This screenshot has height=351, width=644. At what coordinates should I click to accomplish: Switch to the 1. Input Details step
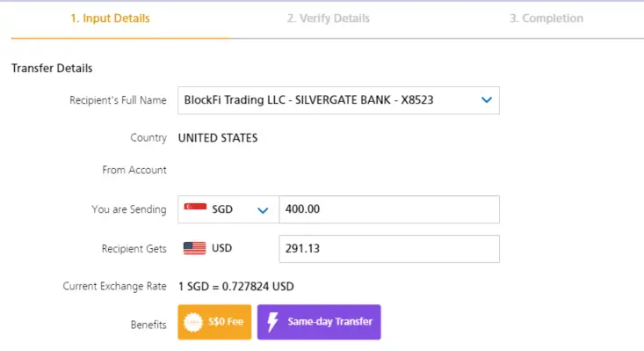coord(110,18)
